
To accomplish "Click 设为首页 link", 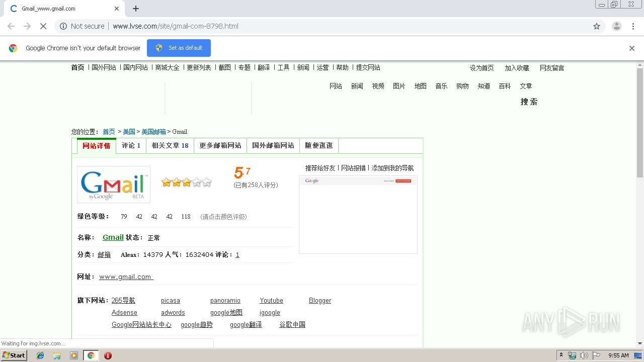I will 482,68.
